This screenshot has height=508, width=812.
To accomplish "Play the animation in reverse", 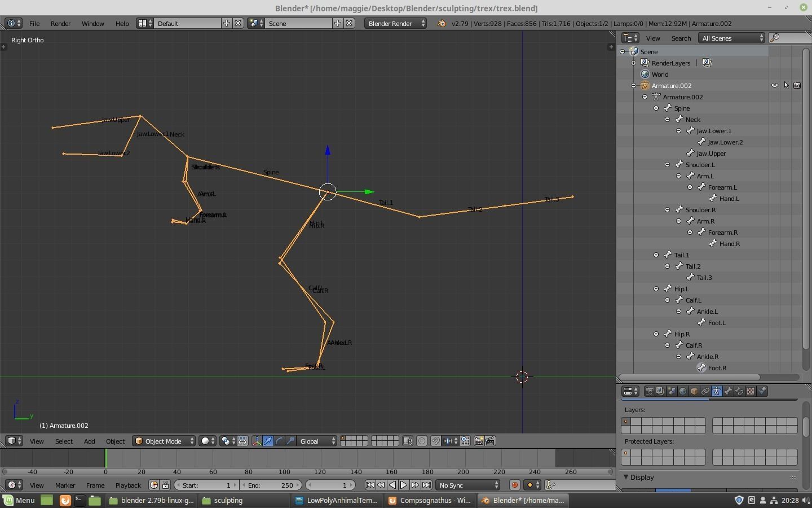I will click(392, 485).
